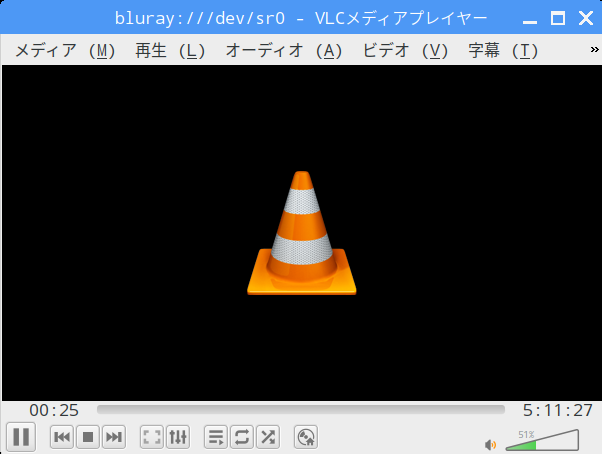Open the ビデオ (V) menu
Screen dimensions: 602x454
click(x=405, y=51)
